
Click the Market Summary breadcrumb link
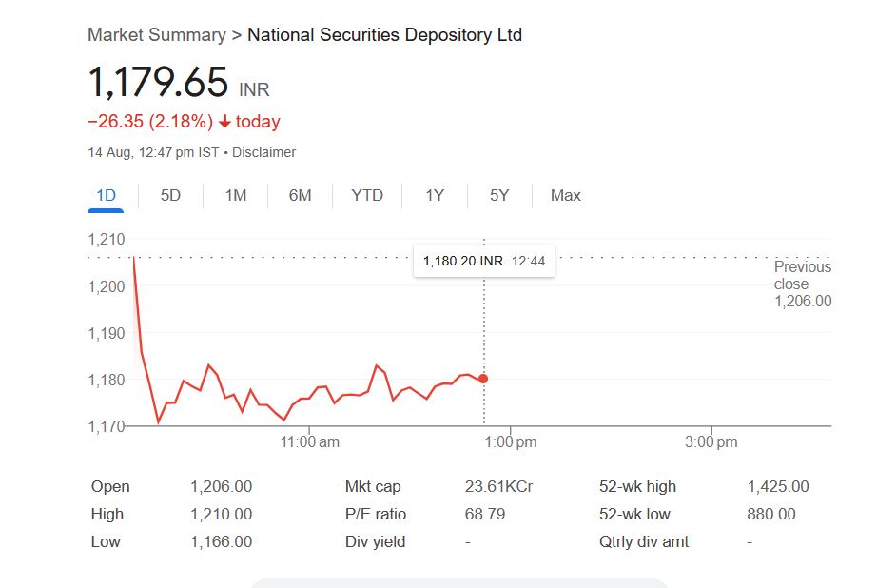click(157, 35)
